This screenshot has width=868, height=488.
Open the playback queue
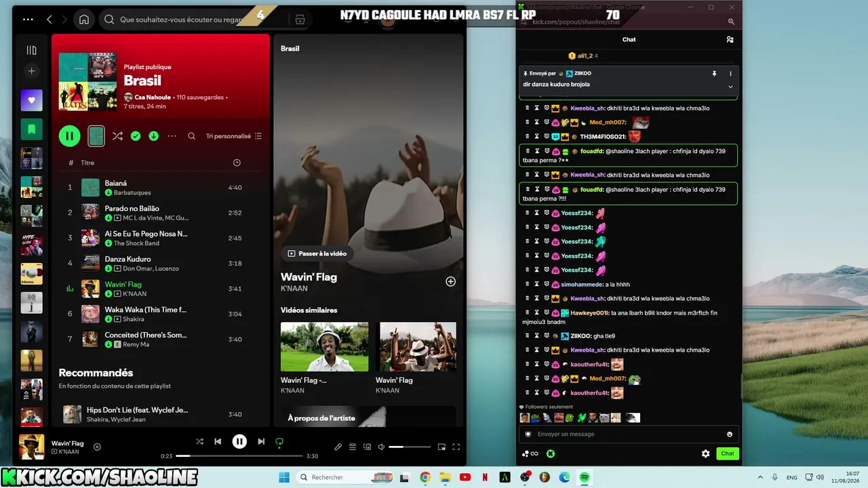click(353, 447)
